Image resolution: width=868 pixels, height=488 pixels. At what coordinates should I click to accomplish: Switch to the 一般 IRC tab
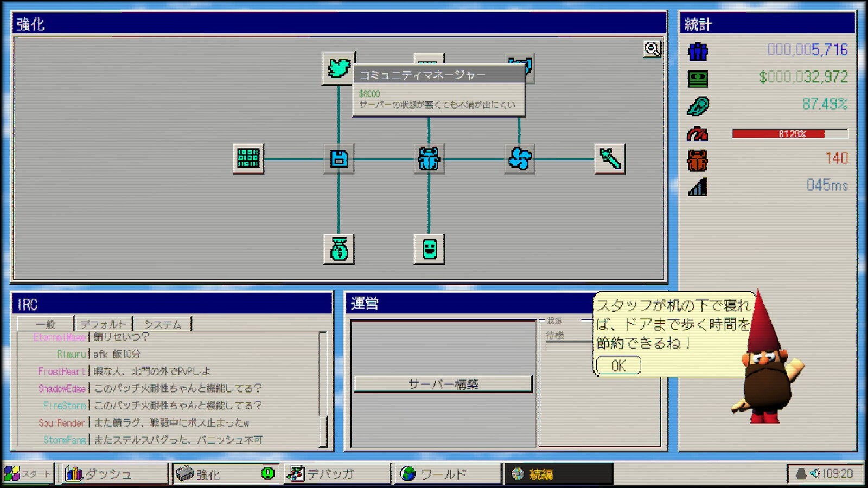pos(46,324)
